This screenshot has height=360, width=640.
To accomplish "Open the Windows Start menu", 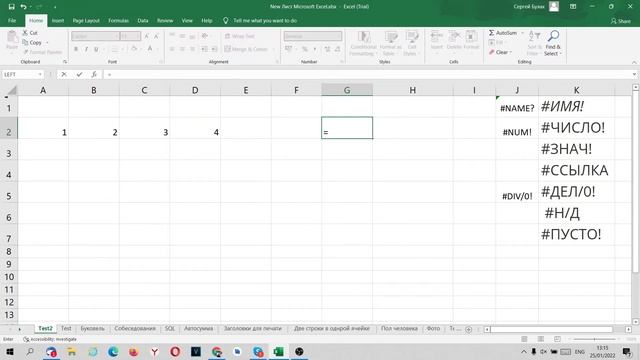I will tap(9, 351).
